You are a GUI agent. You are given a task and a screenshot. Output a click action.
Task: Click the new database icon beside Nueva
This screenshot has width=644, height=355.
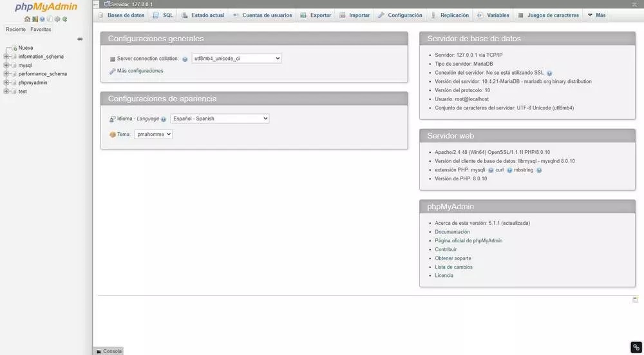click(x=15, y=48)
